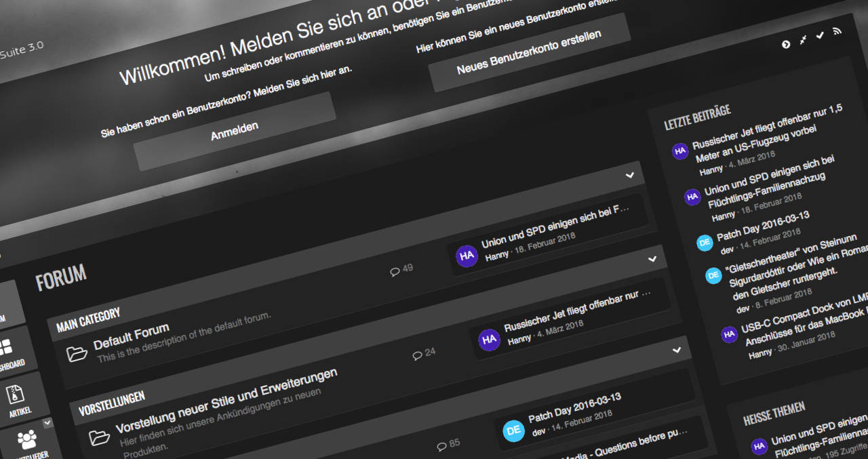Click the Letzte Beiträge panel heading
This screenshot has height=459, width=868.
point(698,116)
